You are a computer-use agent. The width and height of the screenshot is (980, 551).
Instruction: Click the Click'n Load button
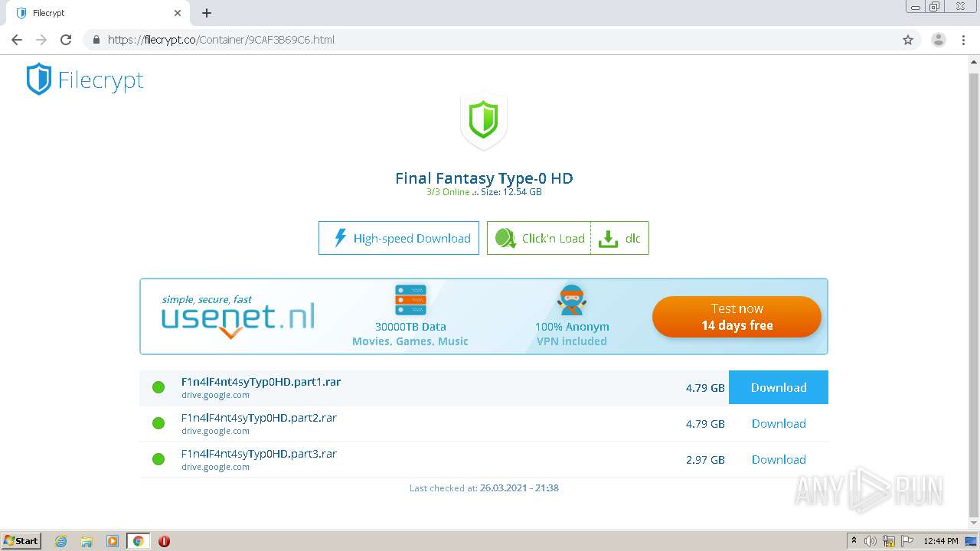coord(539,238)
